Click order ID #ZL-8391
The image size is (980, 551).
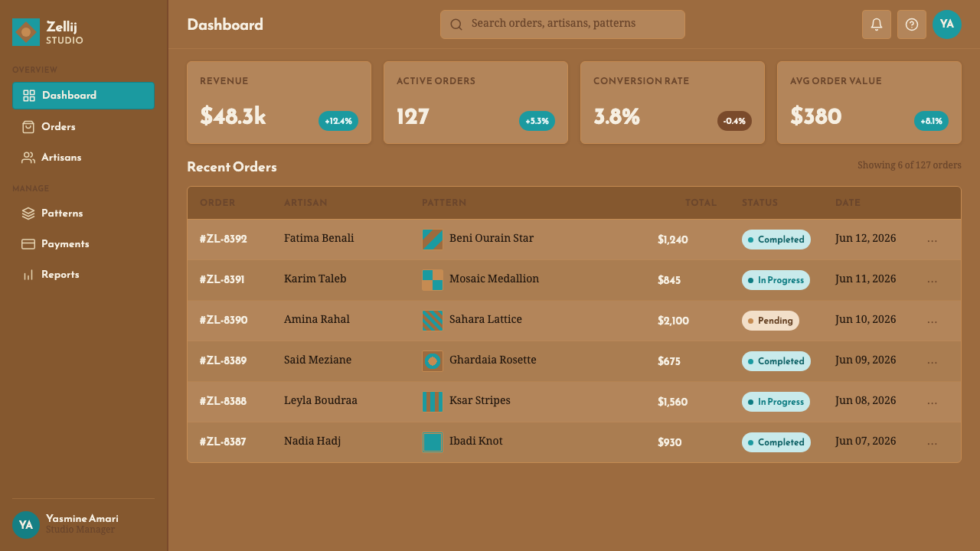[222, 280]
